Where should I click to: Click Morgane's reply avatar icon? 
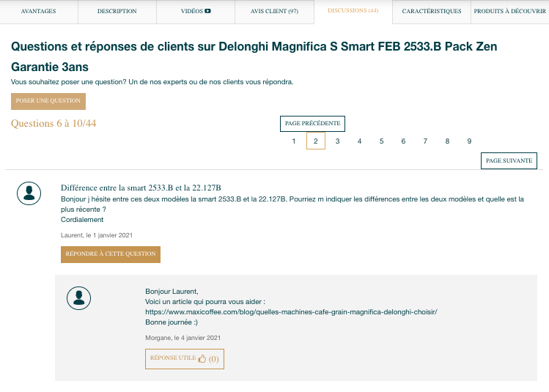(x=78, y=297)
